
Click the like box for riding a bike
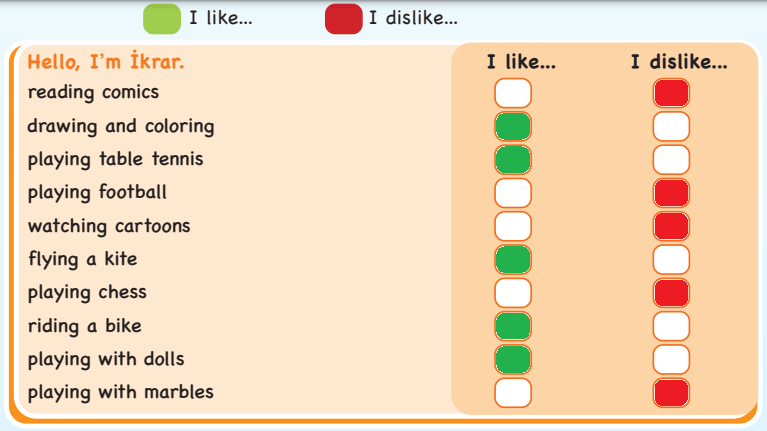513,326
